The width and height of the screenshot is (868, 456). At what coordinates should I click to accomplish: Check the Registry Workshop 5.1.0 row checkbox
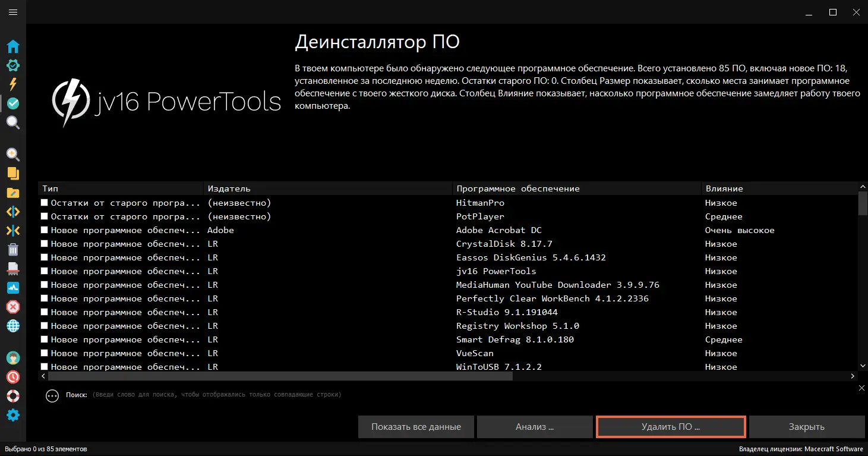[45, 326]
